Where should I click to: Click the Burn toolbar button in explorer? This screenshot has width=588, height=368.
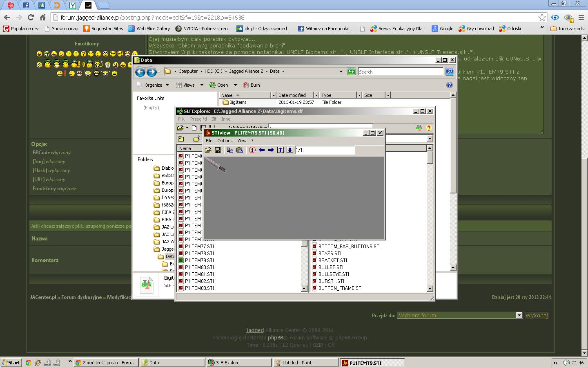click(x=252, y=85)
